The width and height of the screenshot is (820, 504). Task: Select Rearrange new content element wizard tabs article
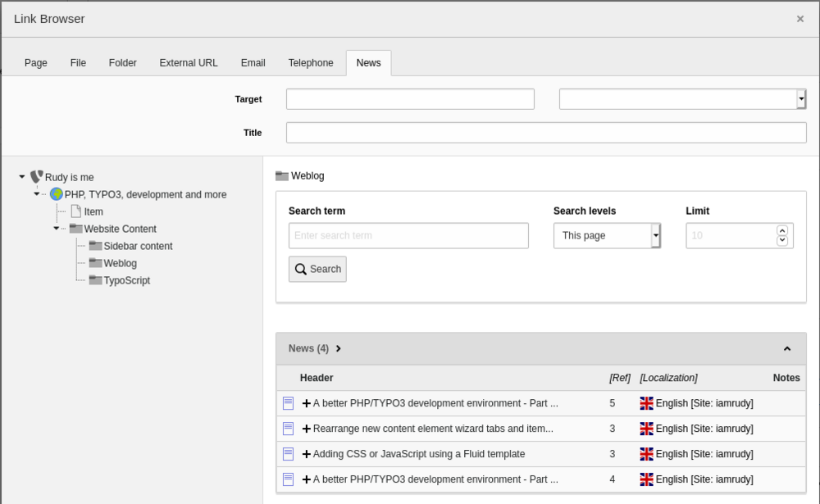click(x=433, y=429)
